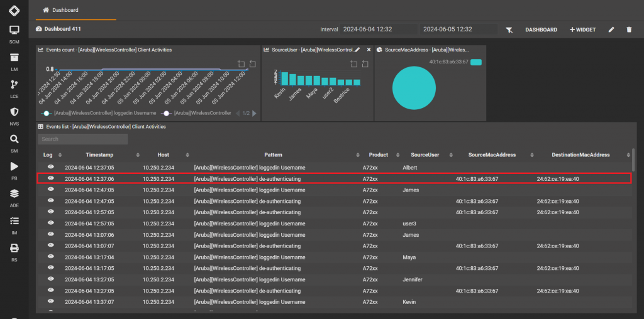Viewport: 644px width, 319px height.
Task: Click zoom-select icon in Events count chart
Action: click(x=241, y=64)
